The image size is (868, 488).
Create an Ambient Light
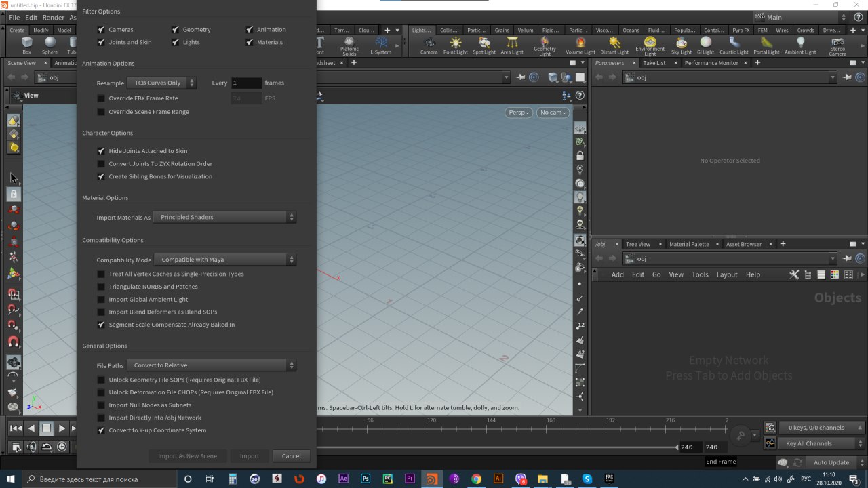pos(800,45)
